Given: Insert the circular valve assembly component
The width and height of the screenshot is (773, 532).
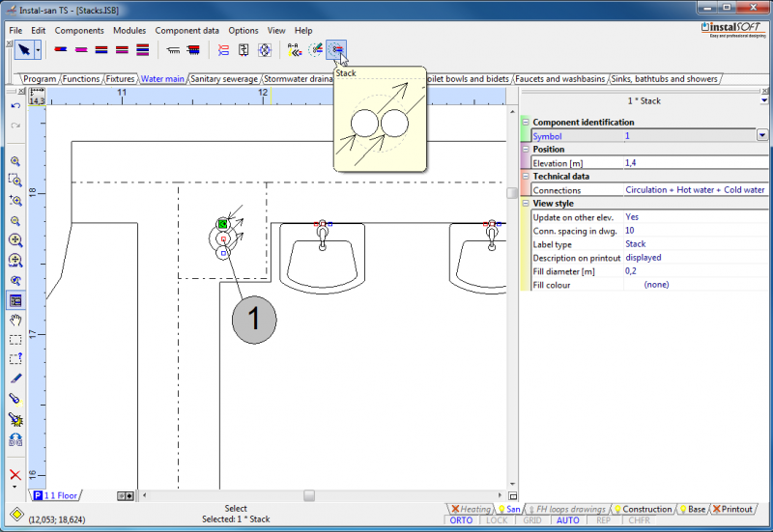Looking at the screenshot, I should (x=265, y=50).
